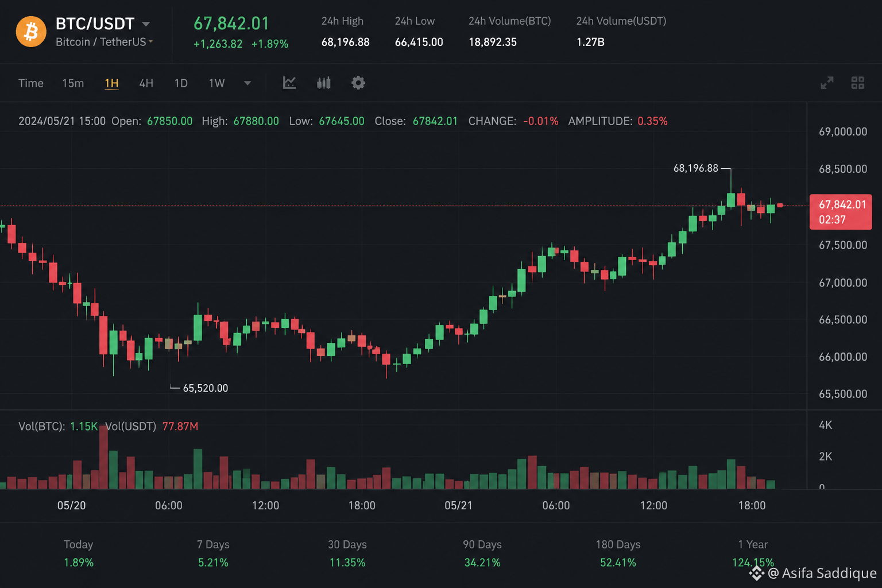
Task: Click the 24h Volume(BTC) value 18,892.35
Action: pos(493,42)
